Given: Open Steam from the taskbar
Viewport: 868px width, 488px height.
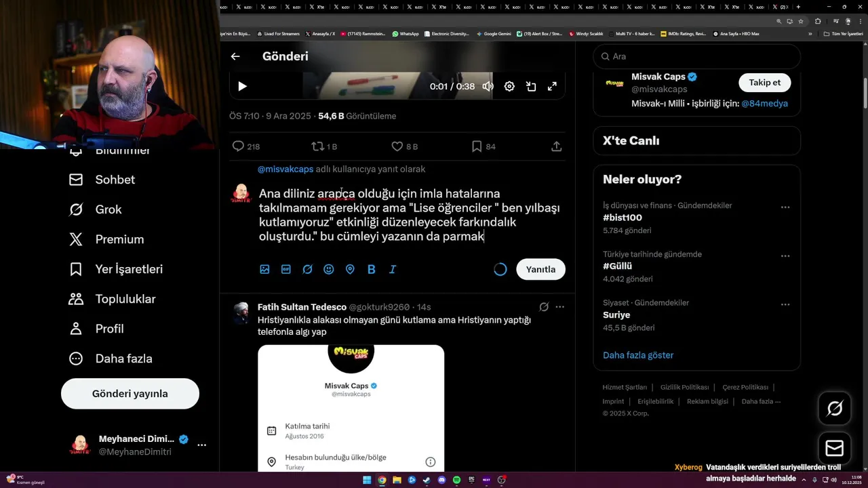Looking at the screenshot, I should click(x=427, y=480).
